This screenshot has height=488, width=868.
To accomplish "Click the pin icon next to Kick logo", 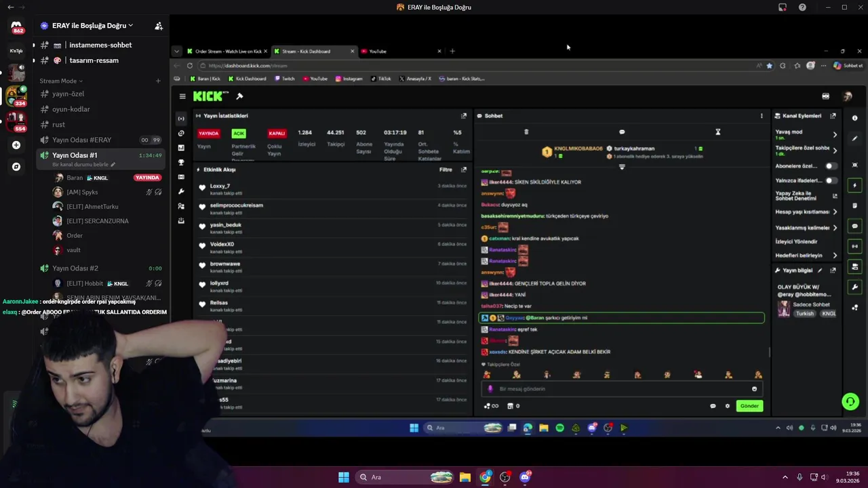I will pos(239,96).
